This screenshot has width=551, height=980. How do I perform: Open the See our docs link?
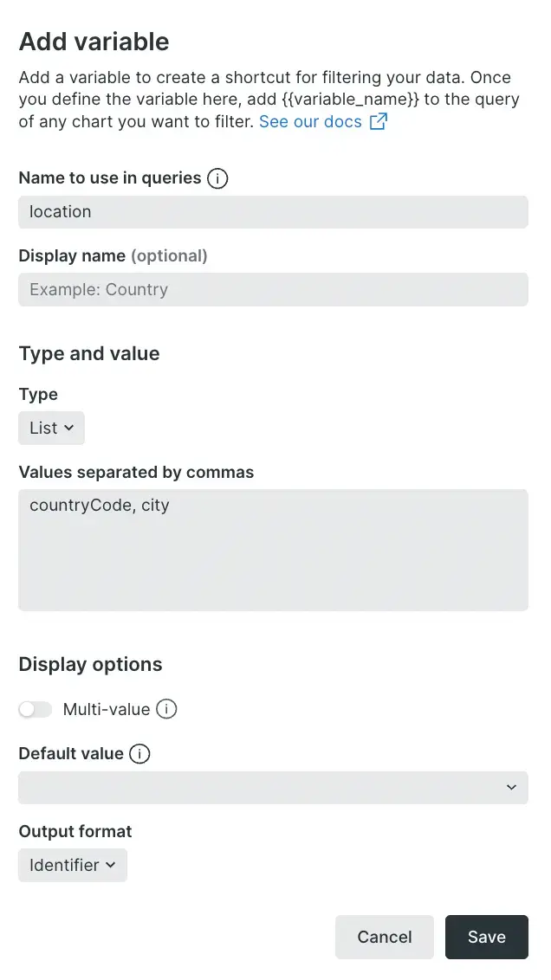click(310, 121)
